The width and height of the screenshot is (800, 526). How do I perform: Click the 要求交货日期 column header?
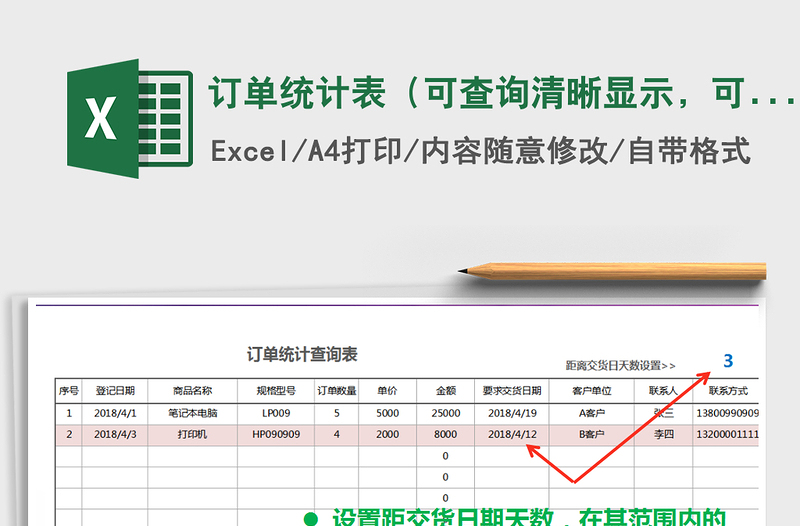pos(511,391)
